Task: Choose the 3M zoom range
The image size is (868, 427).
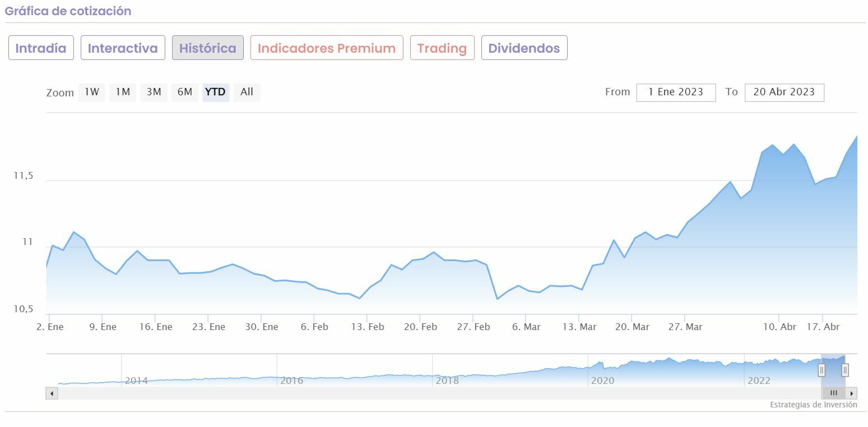Action: point(154,92)
